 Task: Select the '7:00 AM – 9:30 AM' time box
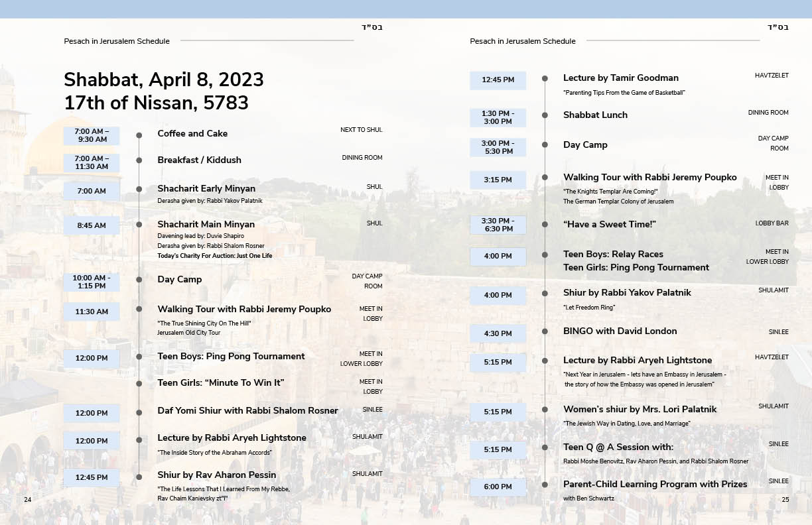pyautogui.click(x=92, y=135)
